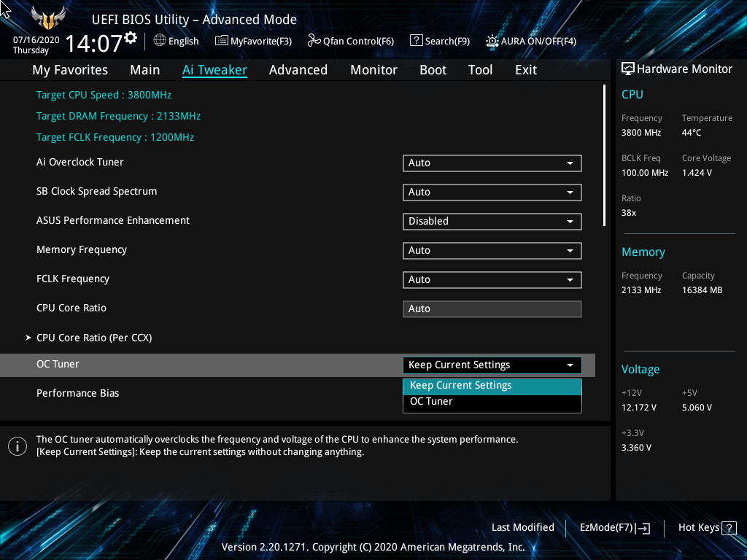Open Search(F9)
Viewport: 747px width, 560px height.
[440, 41]
